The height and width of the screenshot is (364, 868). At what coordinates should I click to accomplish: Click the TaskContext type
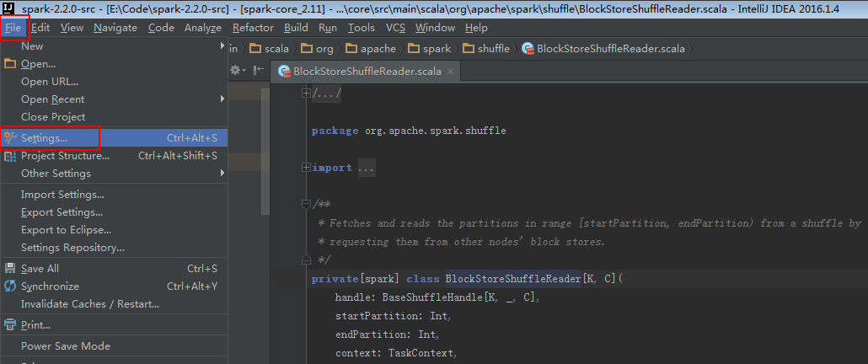pyautogui.click(x=421, y=353)
